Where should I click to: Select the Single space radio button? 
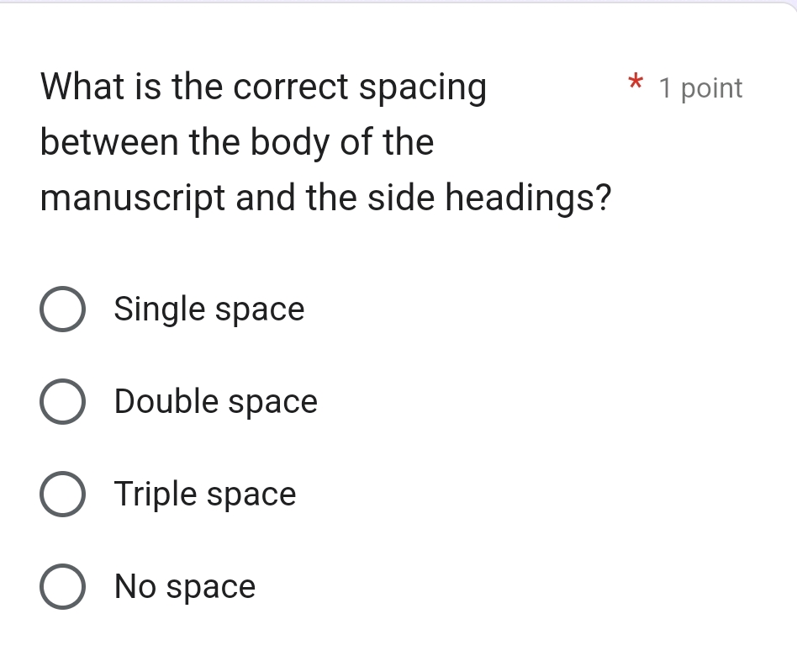point(63,309)
